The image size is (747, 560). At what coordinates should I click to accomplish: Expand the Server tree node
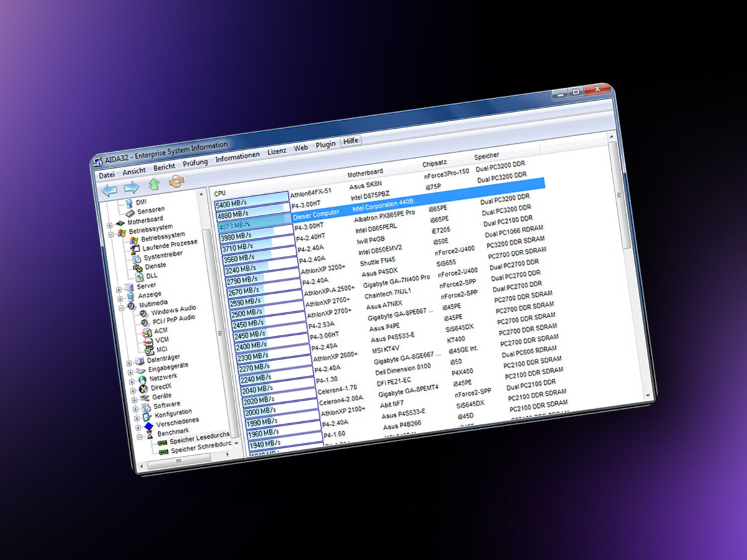click(x=118, y=289)
